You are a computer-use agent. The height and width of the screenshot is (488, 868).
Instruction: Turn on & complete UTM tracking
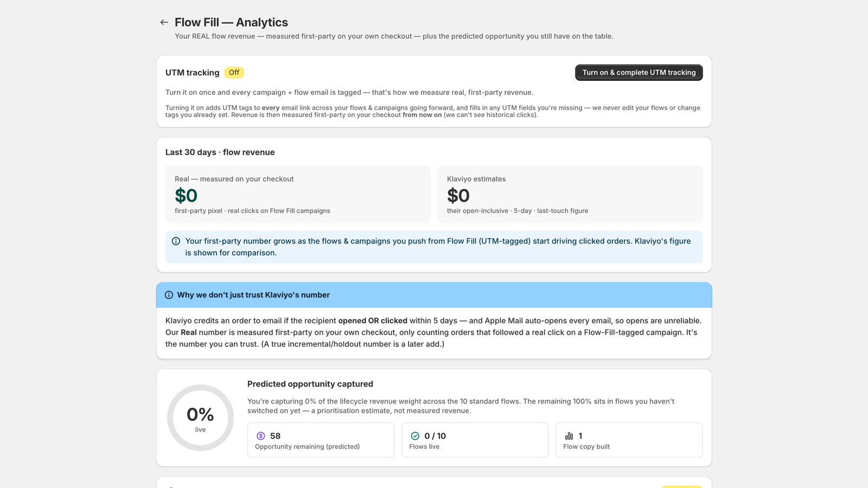(x=639, y=73)
